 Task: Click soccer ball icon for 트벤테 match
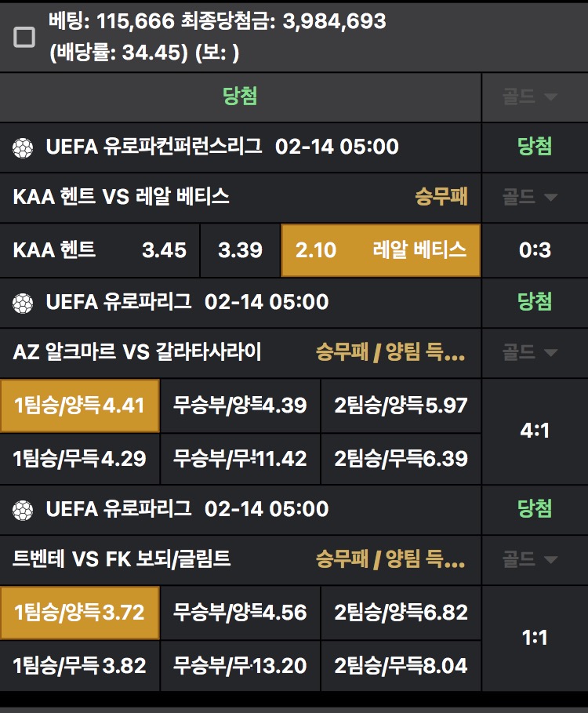[24, 509]
